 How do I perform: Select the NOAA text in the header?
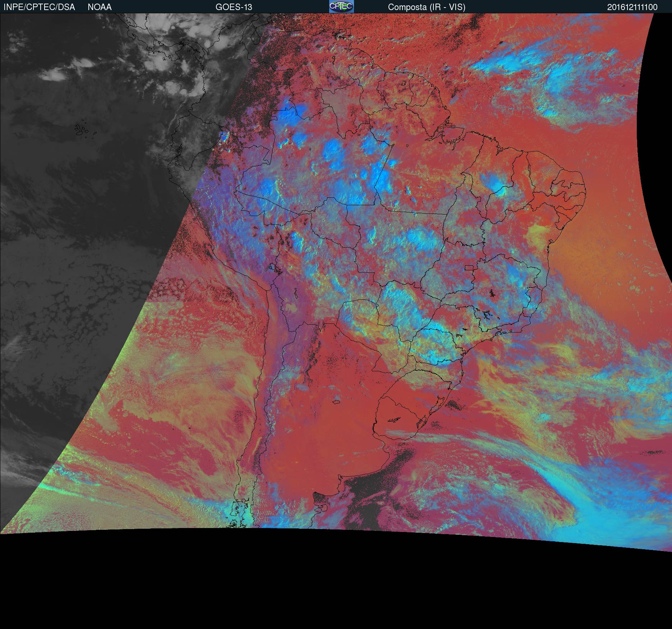click(x=100, y=7)
